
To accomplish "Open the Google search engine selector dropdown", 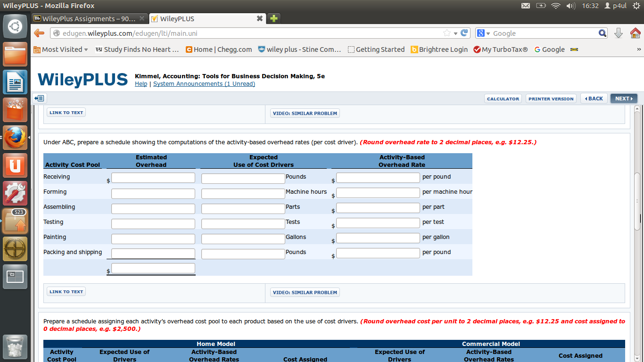I will coord(483,33).
